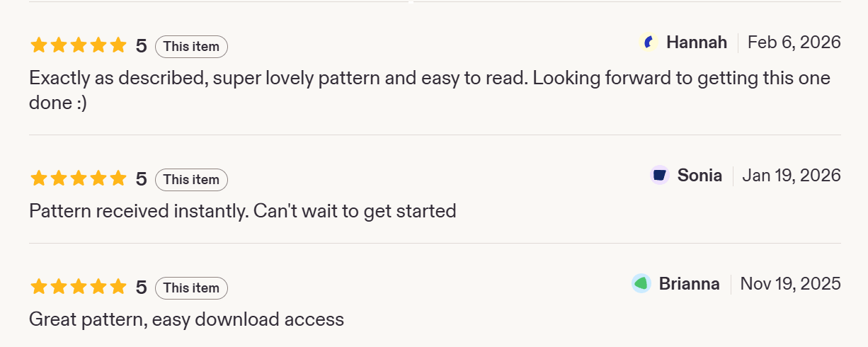868x347 pixels.
Task: Click Sonia's purple avatar icon
Action: pos(660,176)
